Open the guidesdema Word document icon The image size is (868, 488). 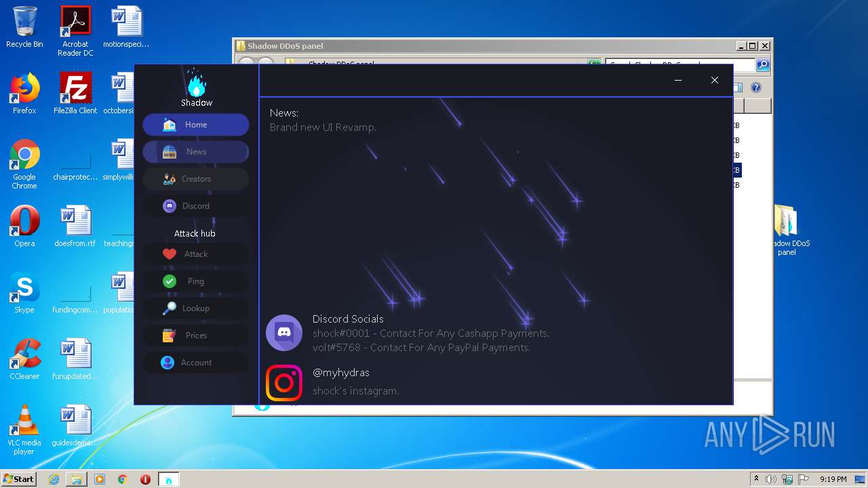[x=75, y=426]
